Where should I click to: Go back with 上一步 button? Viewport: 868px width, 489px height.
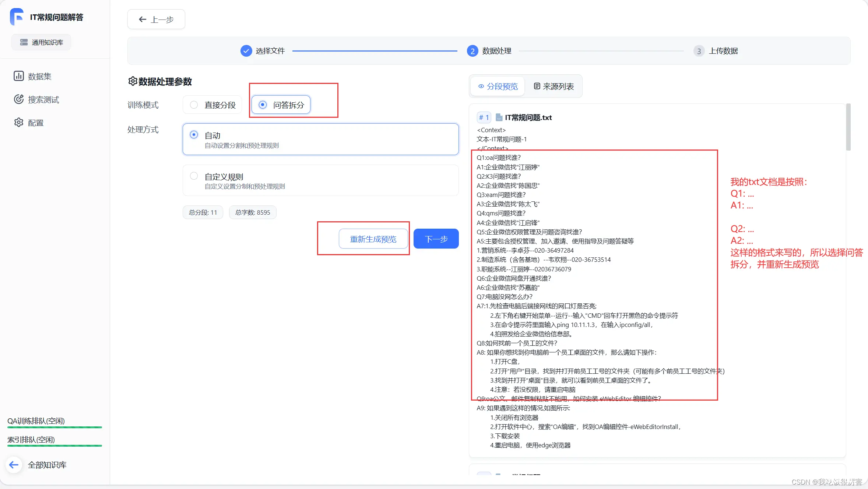(x=156, y=19)
